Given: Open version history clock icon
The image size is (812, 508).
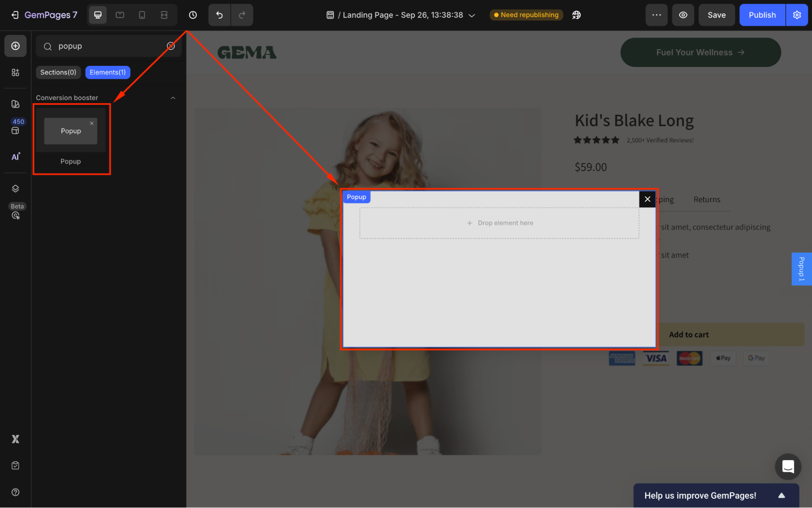Looking at the screenshot, I should pos(193,15).
